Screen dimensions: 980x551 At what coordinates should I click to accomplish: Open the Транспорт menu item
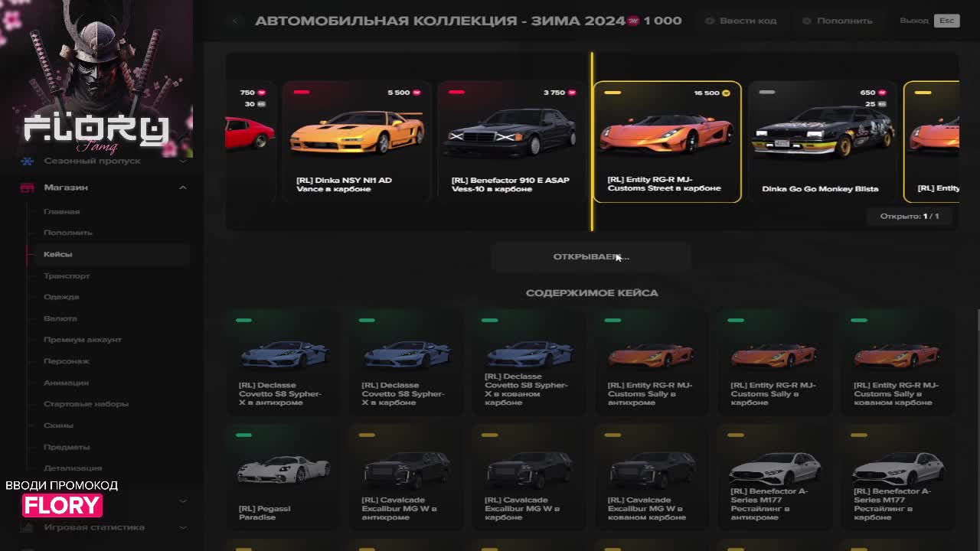click(x=67, y=275)
